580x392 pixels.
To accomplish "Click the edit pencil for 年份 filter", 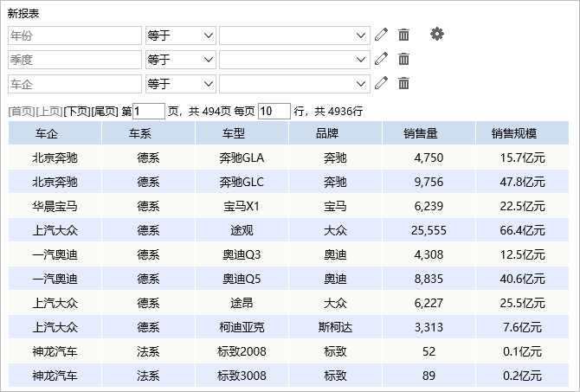I will click(x=382, y=35).
